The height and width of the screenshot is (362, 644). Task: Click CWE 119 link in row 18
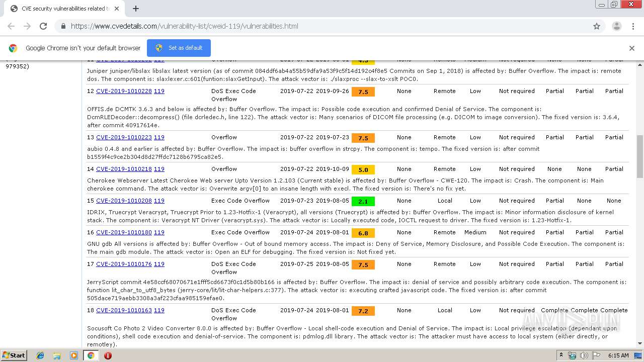point(159,310)
